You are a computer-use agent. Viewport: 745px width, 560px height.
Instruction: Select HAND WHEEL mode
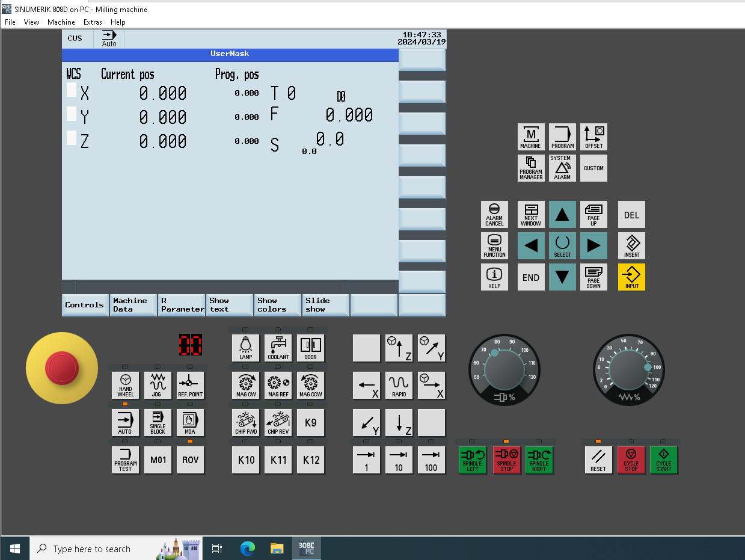pyautogui.click(x=125, y=386)
